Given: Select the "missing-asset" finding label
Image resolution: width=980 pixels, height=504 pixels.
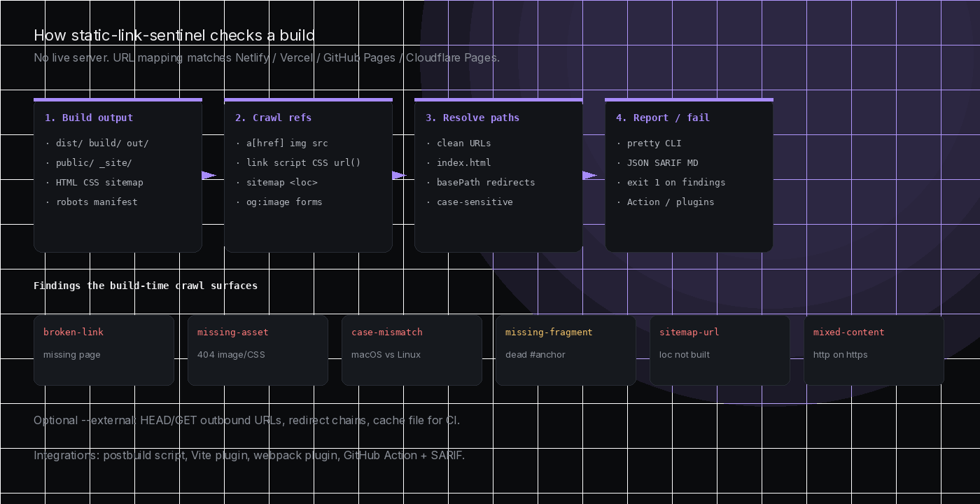Looking at the screenshot, I should click(233, 332).
